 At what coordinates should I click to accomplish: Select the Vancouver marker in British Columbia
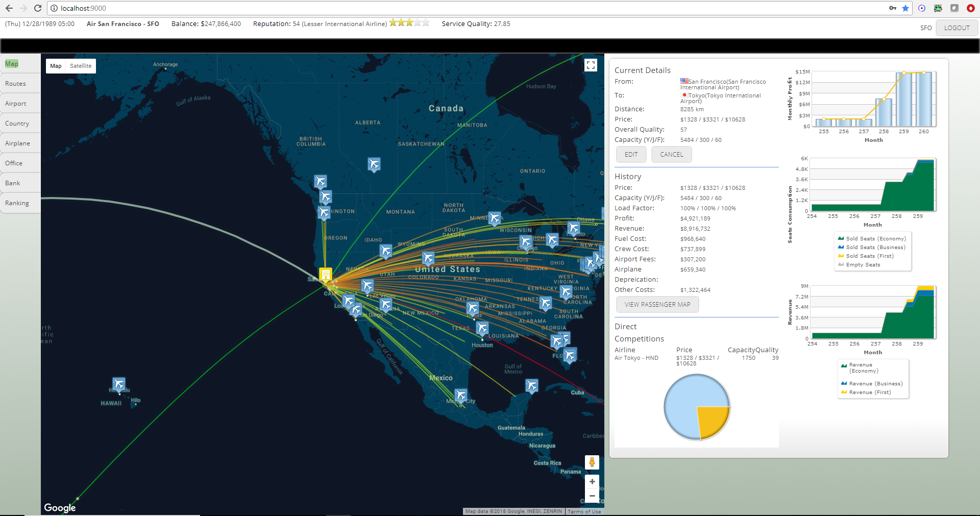[x=321, y=182]
